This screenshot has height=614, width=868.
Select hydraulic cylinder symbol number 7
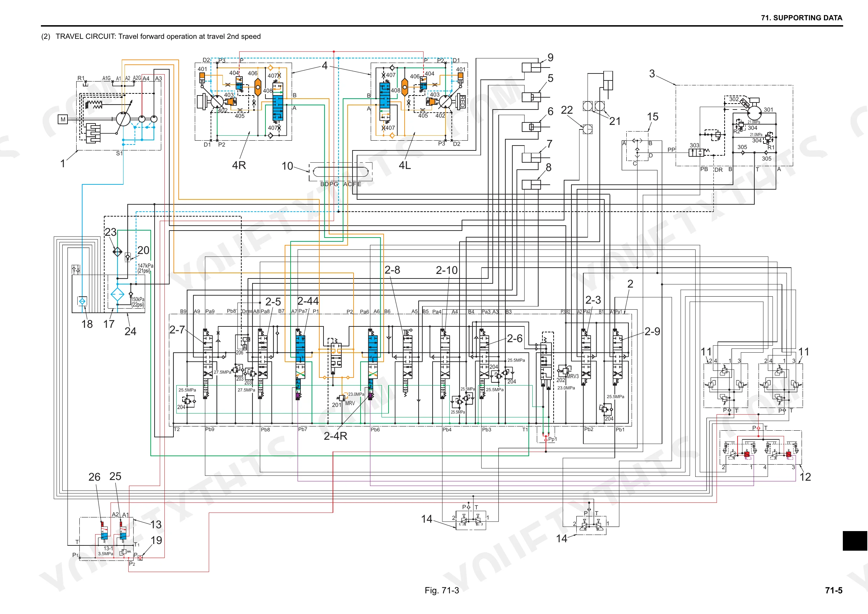point(531,157)
